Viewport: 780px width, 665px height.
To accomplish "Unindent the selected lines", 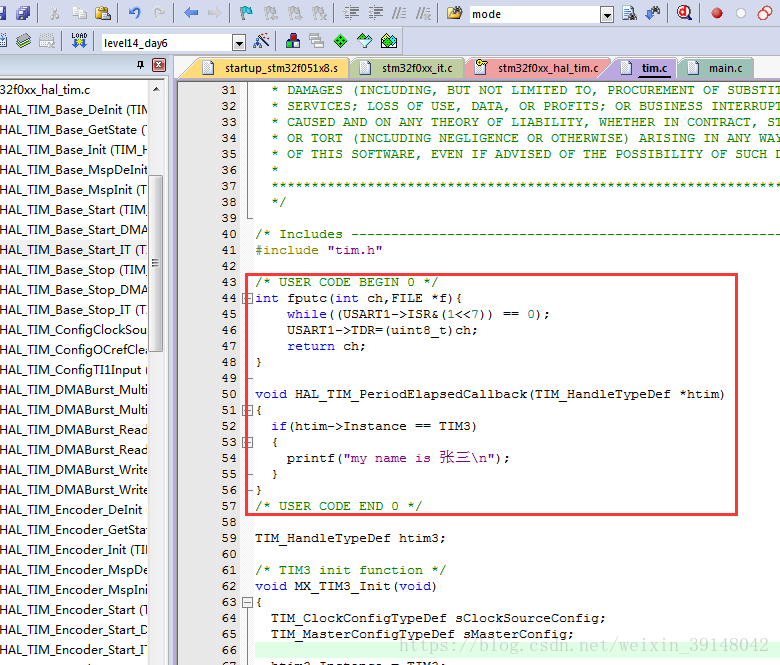I will point(376,13).
